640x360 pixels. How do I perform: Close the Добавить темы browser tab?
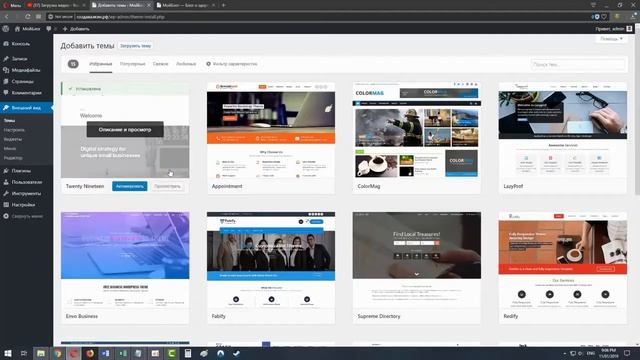[148, 5]
